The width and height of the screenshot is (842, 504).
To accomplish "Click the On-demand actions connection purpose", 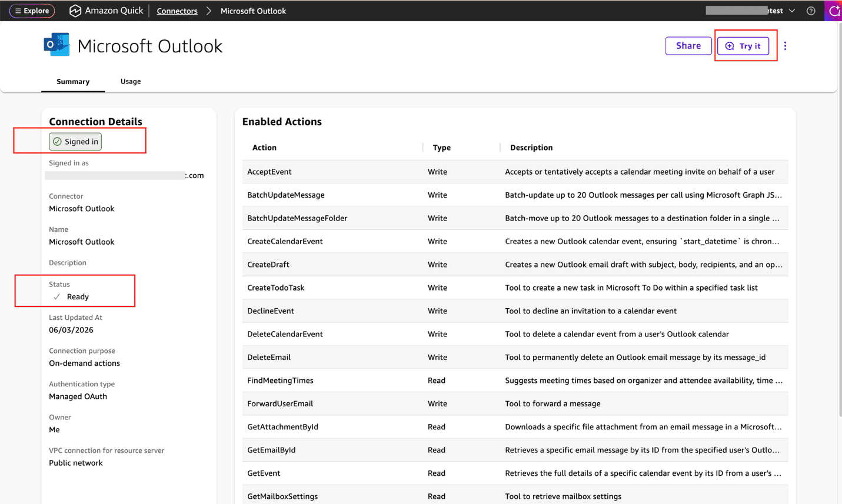I will click(x=84, y=363).
